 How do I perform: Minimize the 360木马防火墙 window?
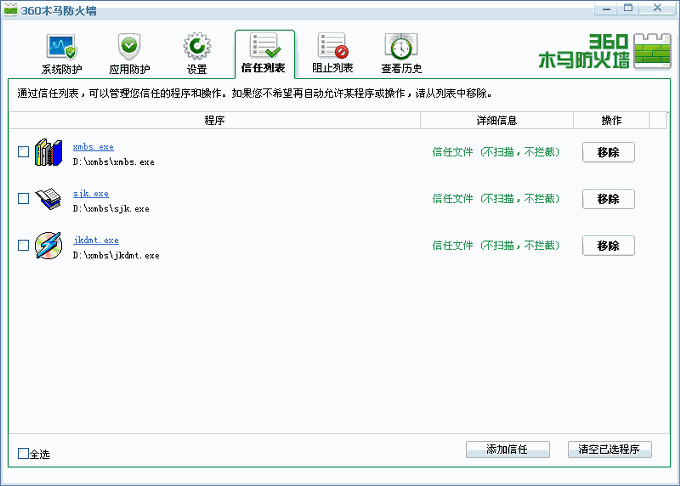pyautogui.click(x=606, y=9)
